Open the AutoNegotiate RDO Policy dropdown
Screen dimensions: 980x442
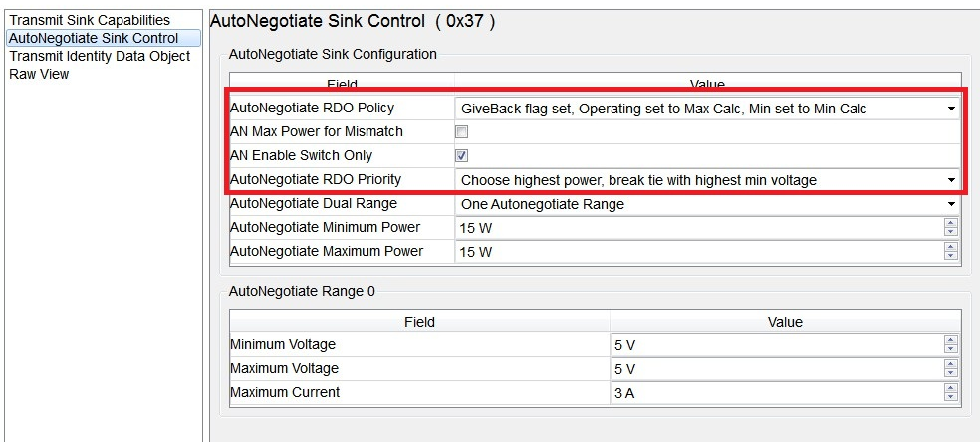[x=707, y=109]
